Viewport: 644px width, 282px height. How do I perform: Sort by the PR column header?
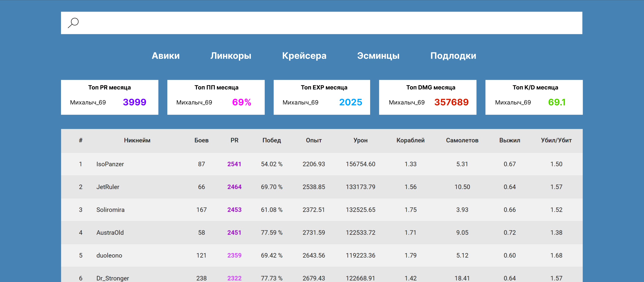pos(234,140)
